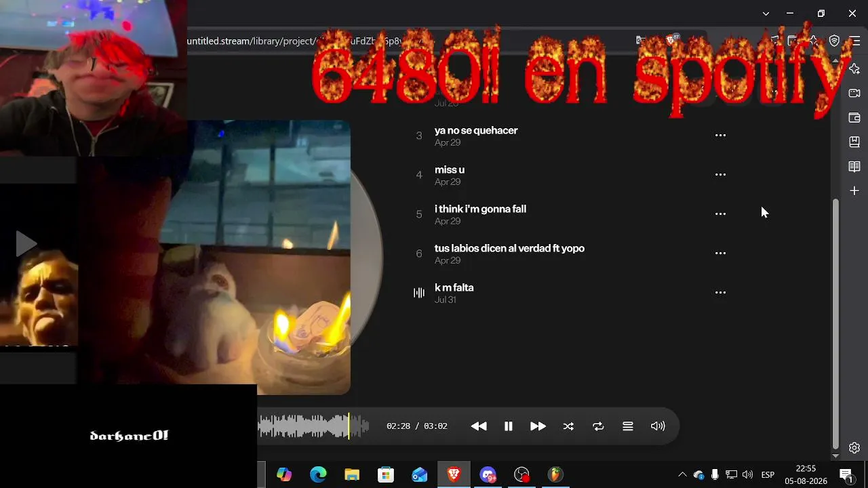Toggle shuffle playback
This screenshot has height=488, width=868.
pos(568,426)
